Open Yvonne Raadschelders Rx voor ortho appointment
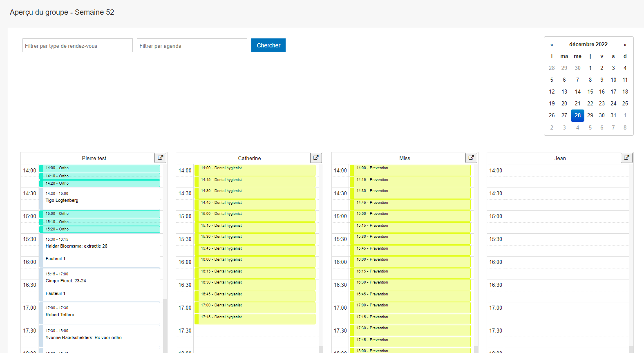 point(100,336)
